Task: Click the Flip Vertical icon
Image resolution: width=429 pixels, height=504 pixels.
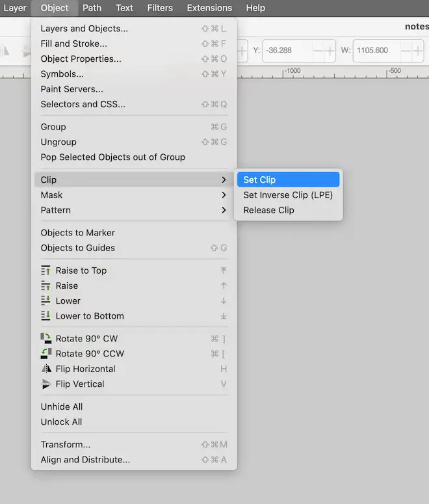Action: [x=46, y=384]
